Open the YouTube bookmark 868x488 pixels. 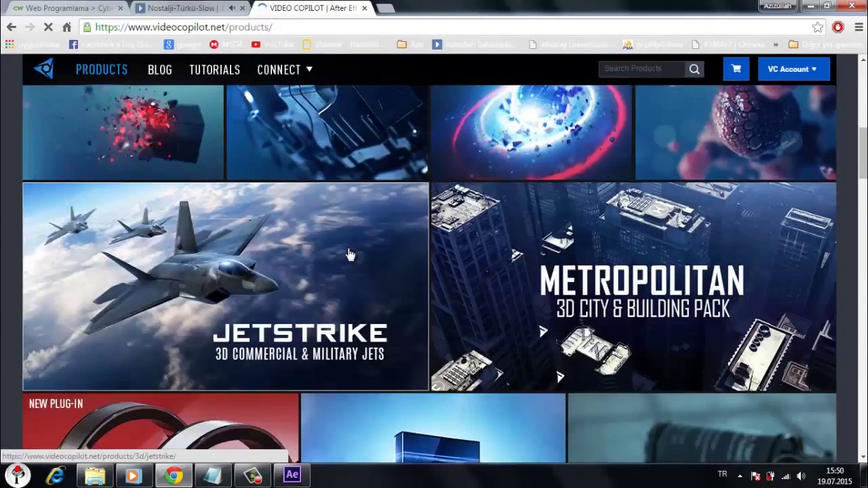pyautogui.click(x=271, y=45)
